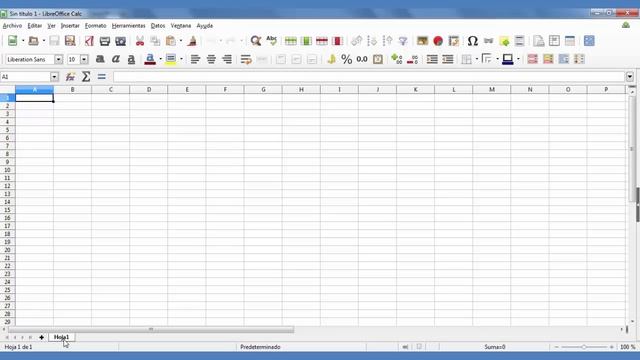This screenshot has width=640, height=360.
Task: Toggle underline formatting
Action: pos(131,60)
